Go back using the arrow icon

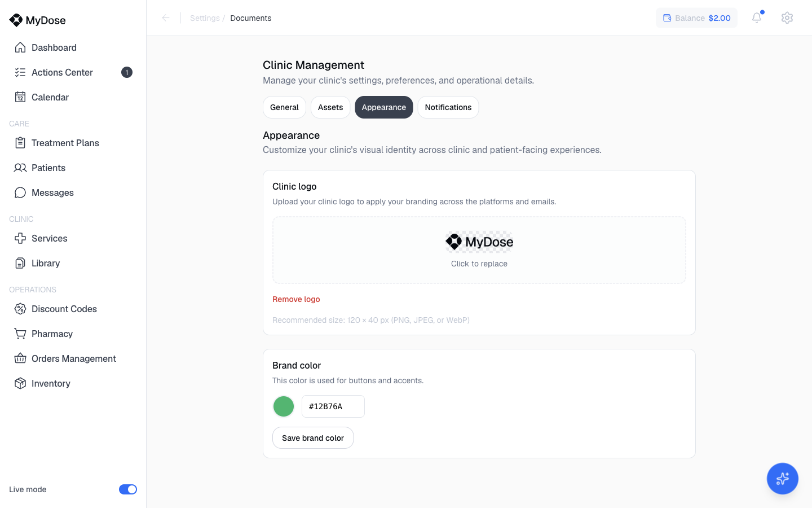[x=166, y=18]
